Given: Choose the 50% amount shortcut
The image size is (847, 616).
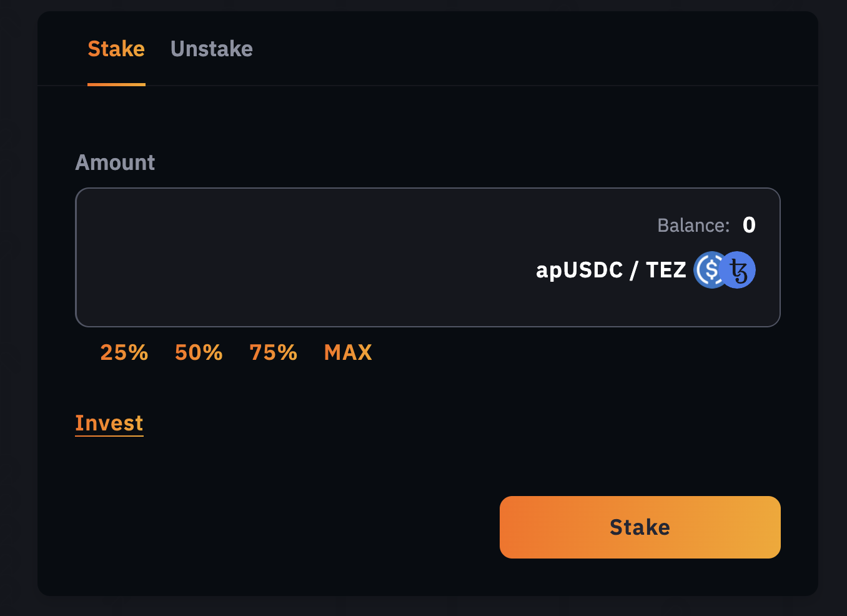Looking at the screenshot, I should click(199, 352).
